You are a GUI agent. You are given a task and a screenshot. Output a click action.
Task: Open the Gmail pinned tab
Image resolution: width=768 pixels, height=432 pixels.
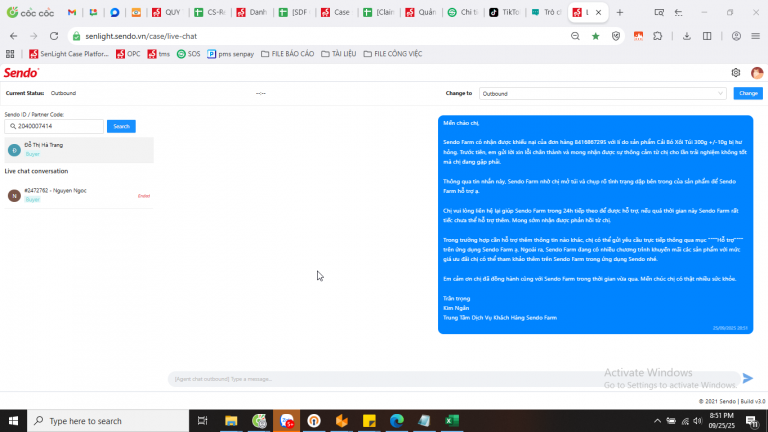tap(72, 12)
